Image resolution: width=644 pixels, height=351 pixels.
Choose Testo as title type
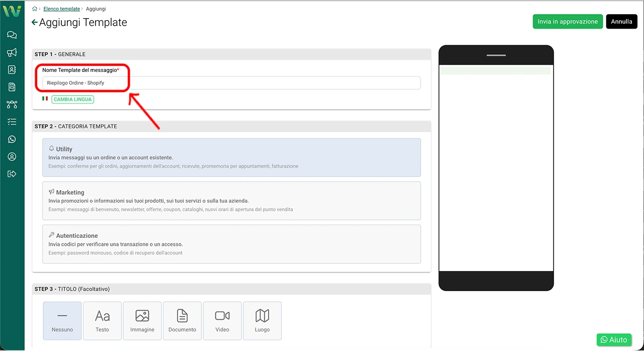click(102, 320)
